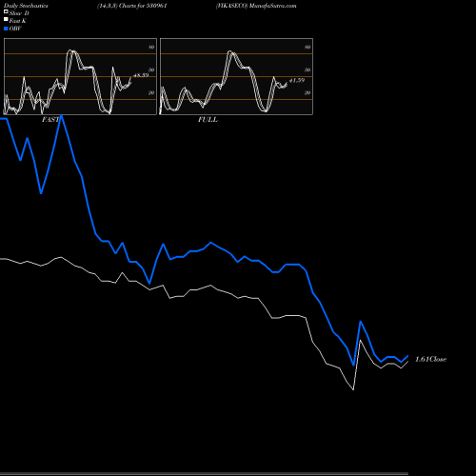Click the 'Fast K' legend label
Screen dimensions: 476x476
(x=18, y=21)
